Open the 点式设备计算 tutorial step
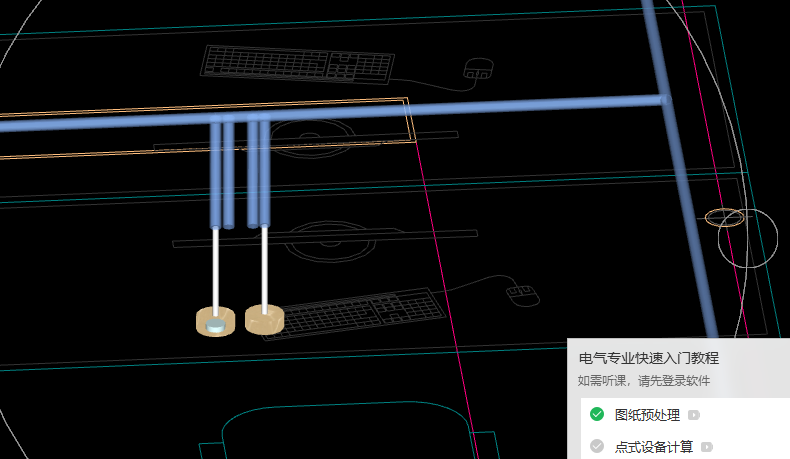Viewport: 790px width, 459px height. tap(654, 446)
